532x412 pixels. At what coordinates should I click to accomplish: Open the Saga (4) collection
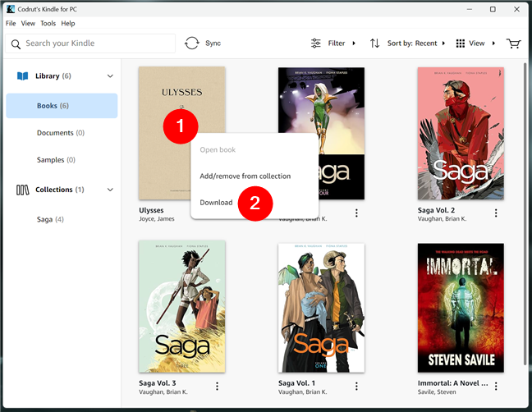click(x=50, y=219)
